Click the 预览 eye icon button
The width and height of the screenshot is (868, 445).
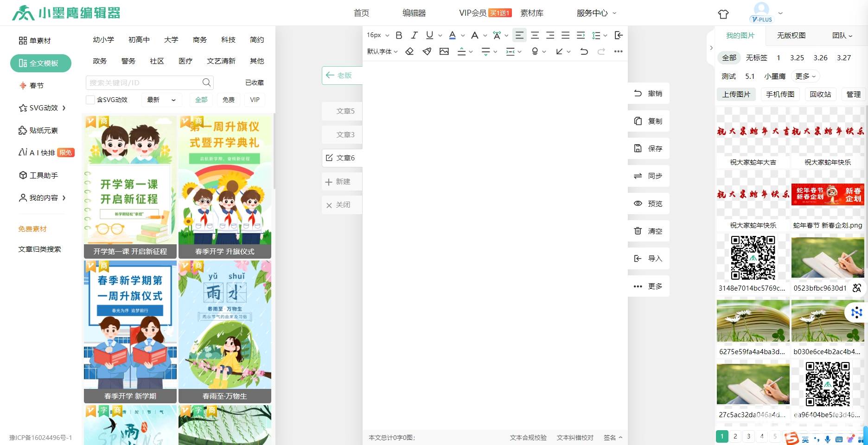(648, 203)
